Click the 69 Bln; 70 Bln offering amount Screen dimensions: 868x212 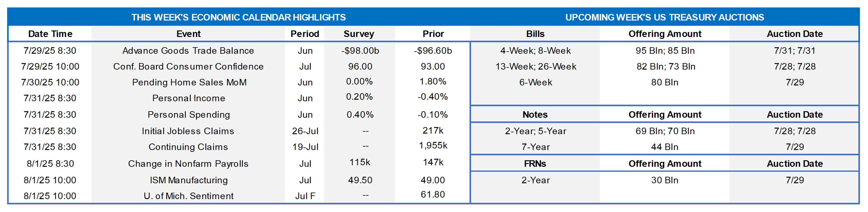pyautogui.click(x=665, y=131)
